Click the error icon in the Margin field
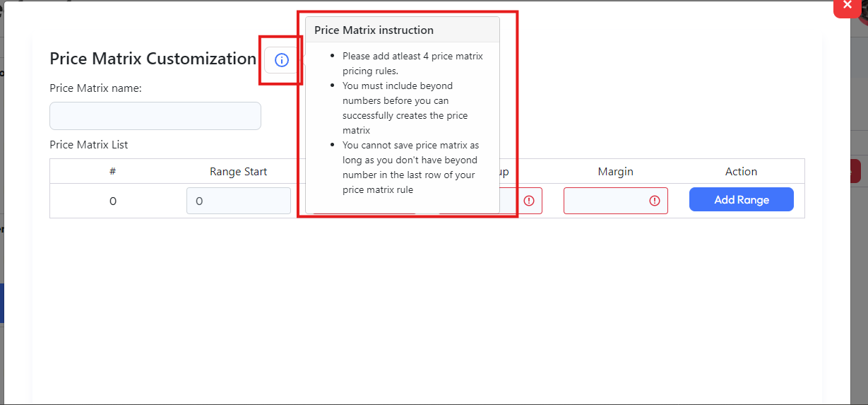The height and width of the screenshot is (405, 868). [654, 201]
